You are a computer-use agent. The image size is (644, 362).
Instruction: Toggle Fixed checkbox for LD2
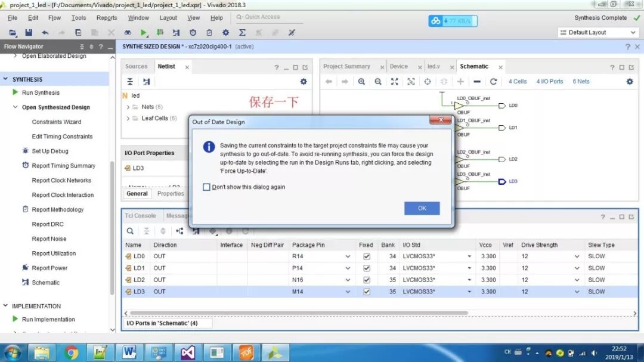(x=366, y=280)
